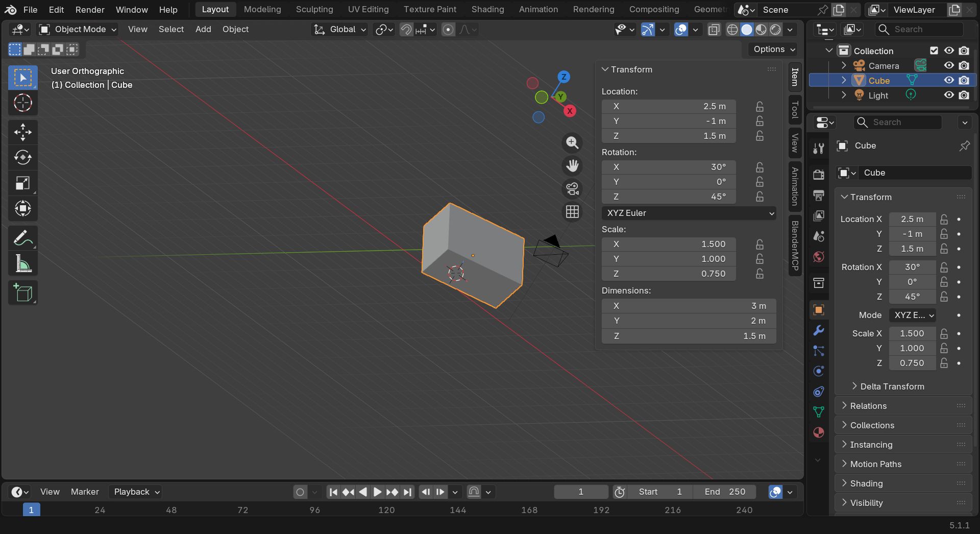Expand the Motion Paths panel
Viewport: 980px width, 534px height.
pos(903,464)
